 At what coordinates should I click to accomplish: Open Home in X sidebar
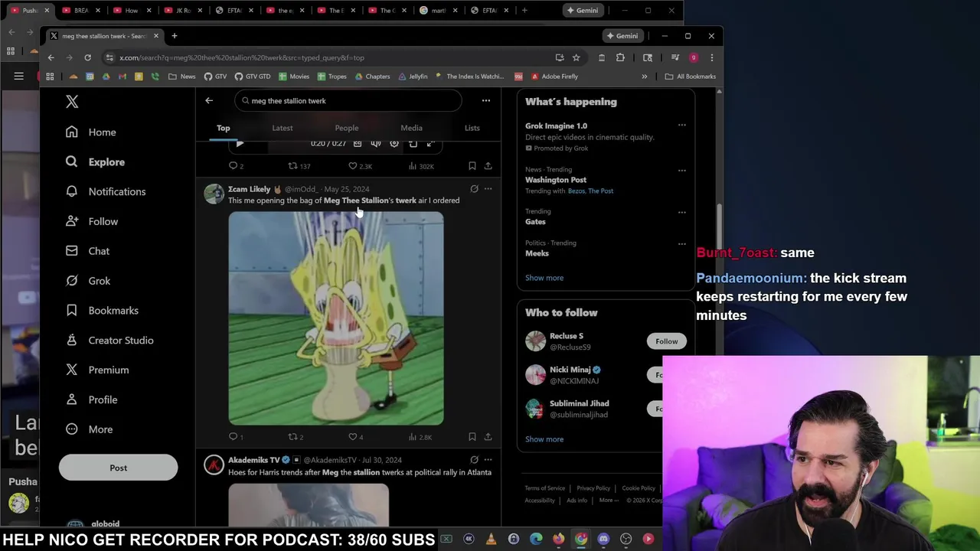coord(91,132)
